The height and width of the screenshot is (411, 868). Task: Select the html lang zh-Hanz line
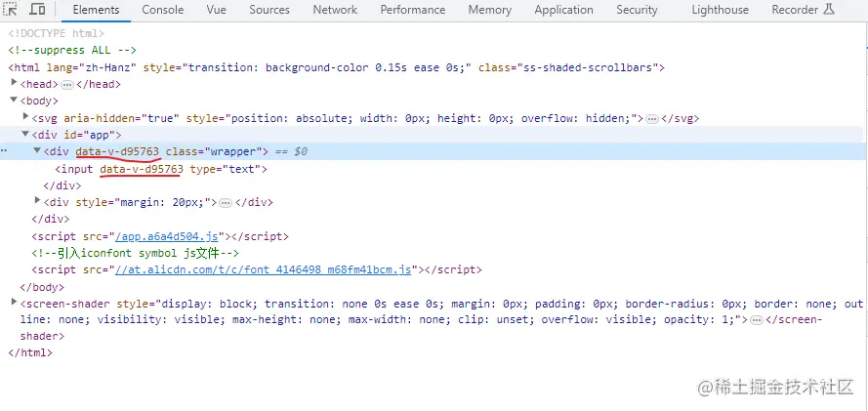337,68
